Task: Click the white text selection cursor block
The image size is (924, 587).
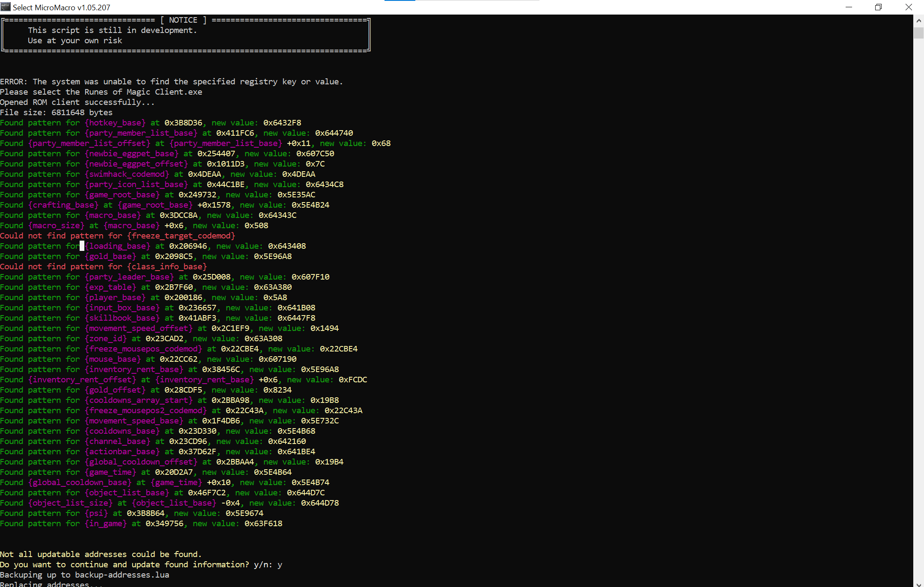Action: coord(82,246)
